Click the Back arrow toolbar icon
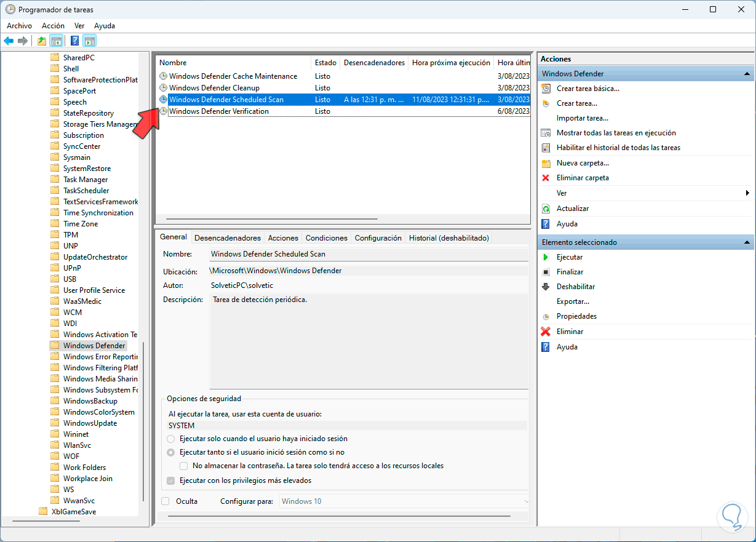756x542 pixels. pyautogui.click(x=9, y=41)
